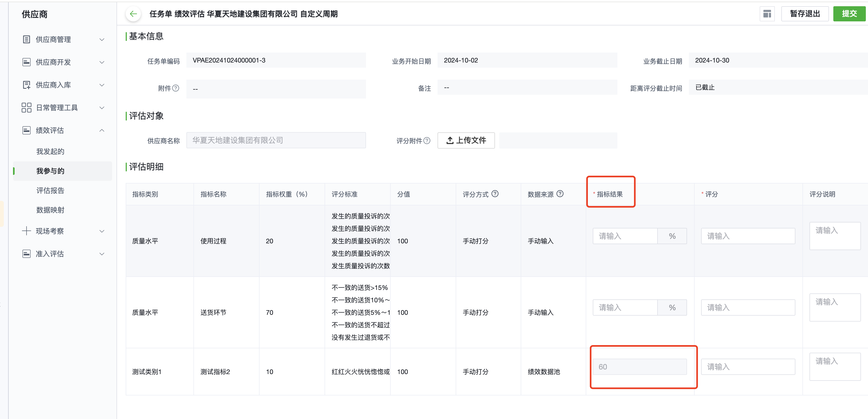868x419 pixels.
Task: Expand the 供应商开发 chevron
Action: coord(102,62)
